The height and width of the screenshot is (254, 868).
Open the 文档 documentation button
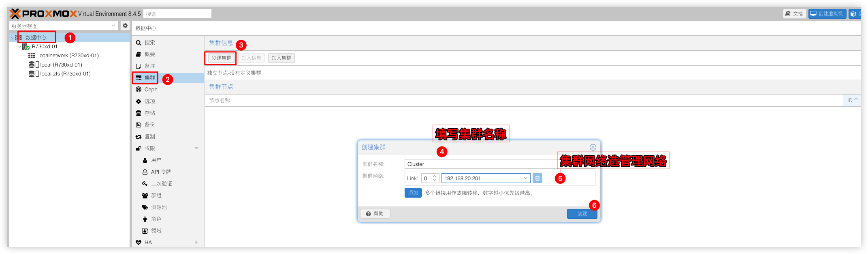pos(794,14)
